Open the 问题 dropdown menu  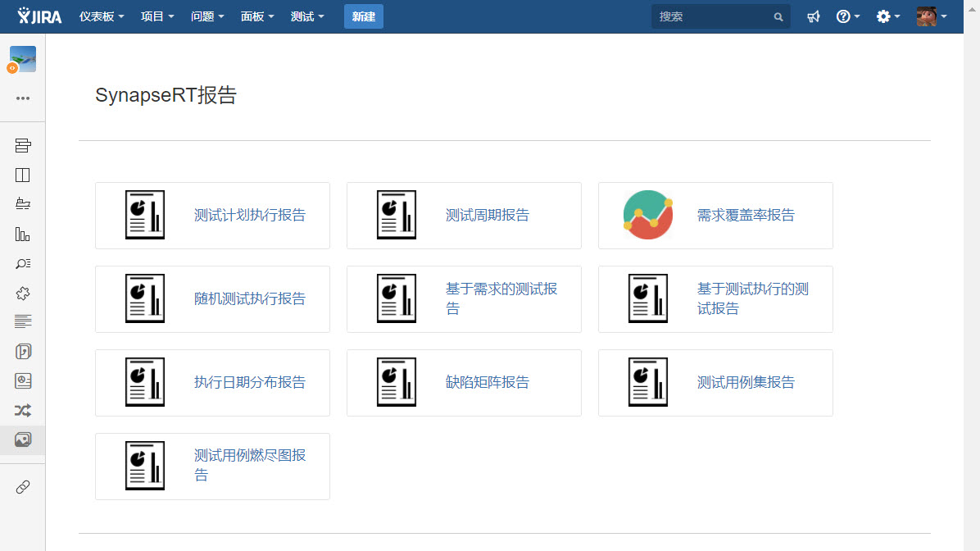[x=206, y=16]
